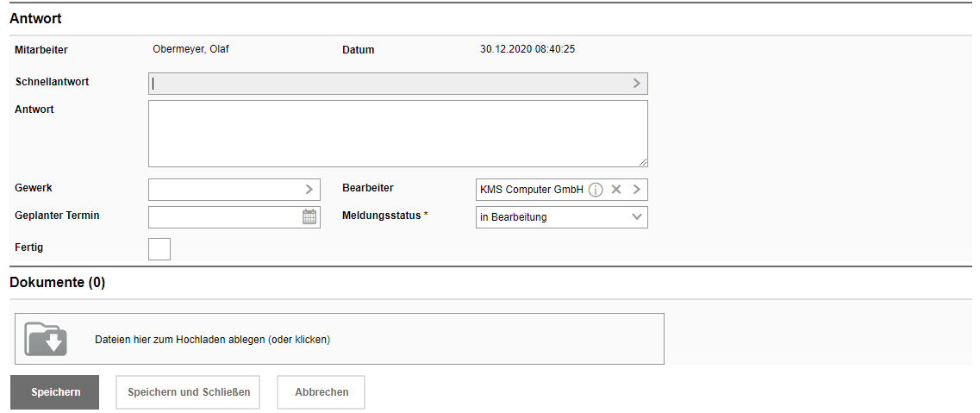Screen dimensions: 980x413
Task: Click the Dokumente (0) section header
Action: (x=58, y=283)
